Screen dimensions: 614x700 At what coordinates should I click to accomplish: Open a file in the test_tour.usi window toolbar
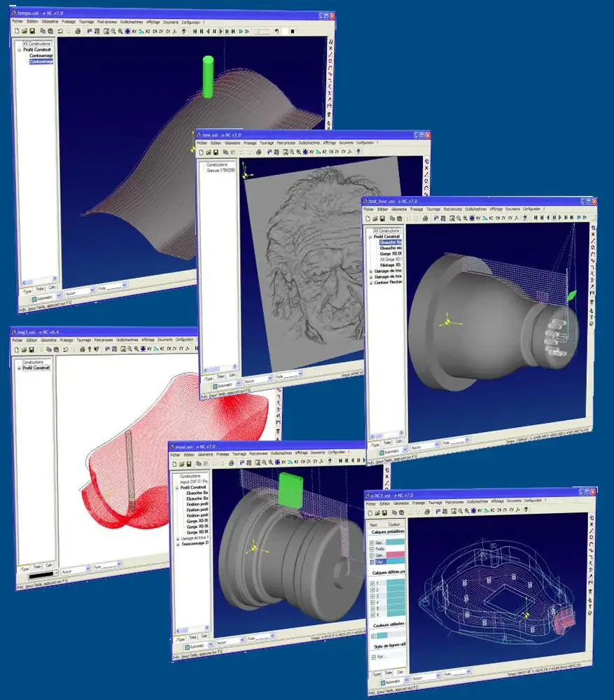coord(375,218)
